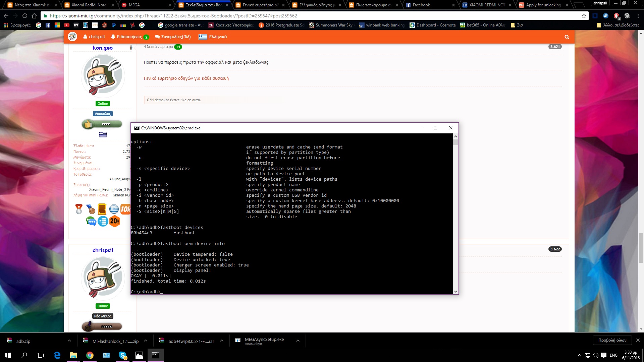Open link Γενικό ευρετήριο οδηγών για κάθε συσκευή
Image resolution: width=644 pixels, height=362 pixels.
(x=186, y=78)
